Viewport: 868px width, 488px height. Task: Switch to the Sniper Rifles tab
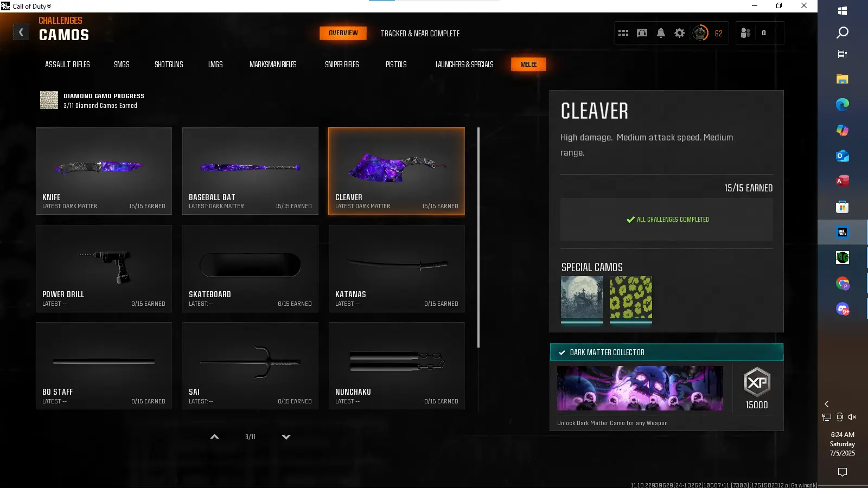(342, 65)
